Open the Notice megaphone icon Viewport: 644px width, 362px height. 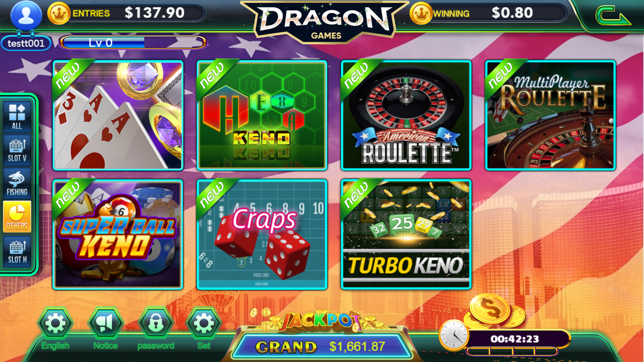(105, 323)
